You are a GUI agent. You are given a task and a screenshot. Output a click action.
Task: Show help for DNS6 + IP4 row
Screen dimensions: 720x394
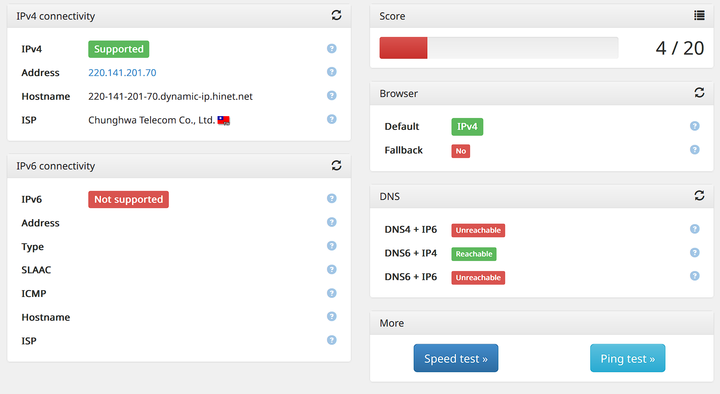(695, 253)
